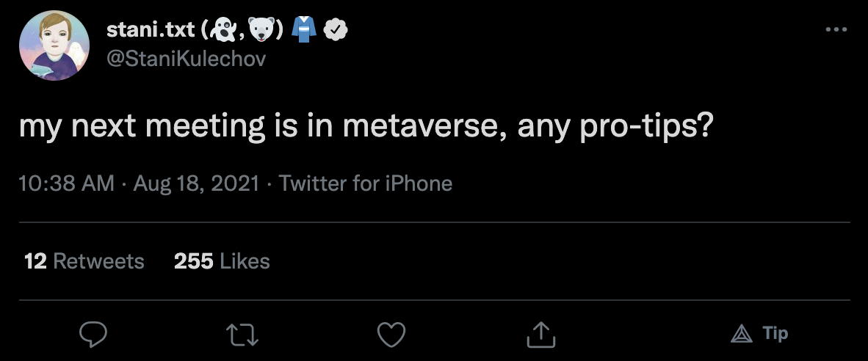Show the 255 Likes list

coord(222,260)
